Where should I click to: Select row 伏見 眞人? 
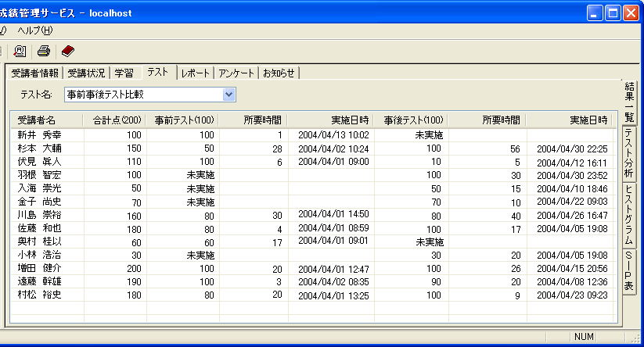pos(314,162)
